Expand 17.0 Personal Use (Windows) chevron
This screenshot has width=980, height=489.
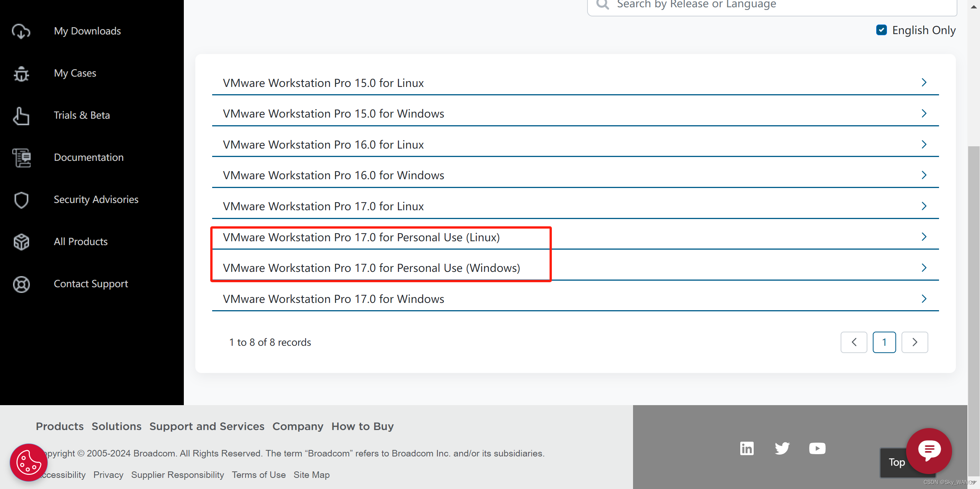(x=924, y=268)
